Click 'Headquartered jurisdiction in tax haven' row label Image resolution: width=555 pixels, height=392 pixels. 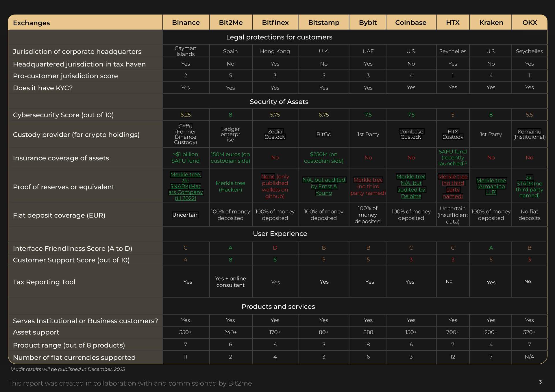(79, 64)
